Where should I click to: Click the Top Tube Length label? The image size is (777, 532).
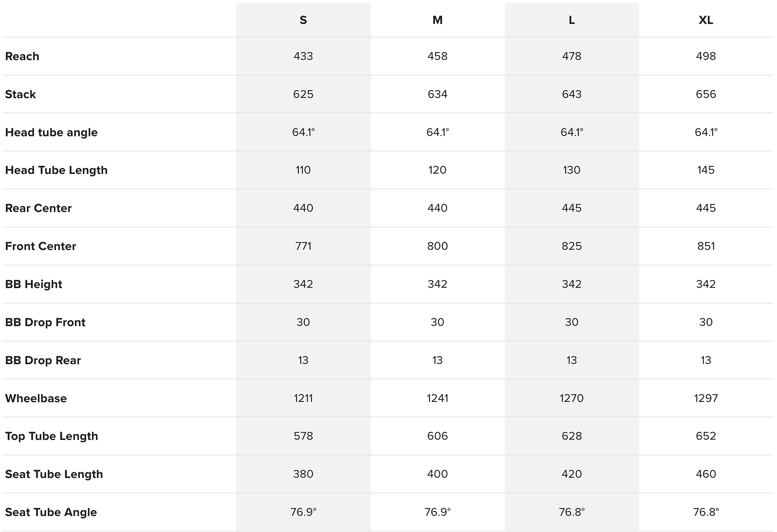(51, 436)
